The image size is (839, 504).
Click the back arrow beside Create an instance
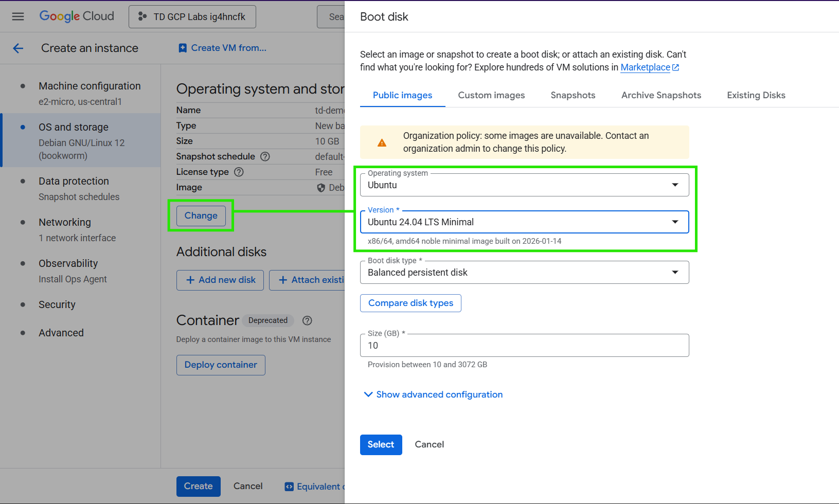pos(18,48)
